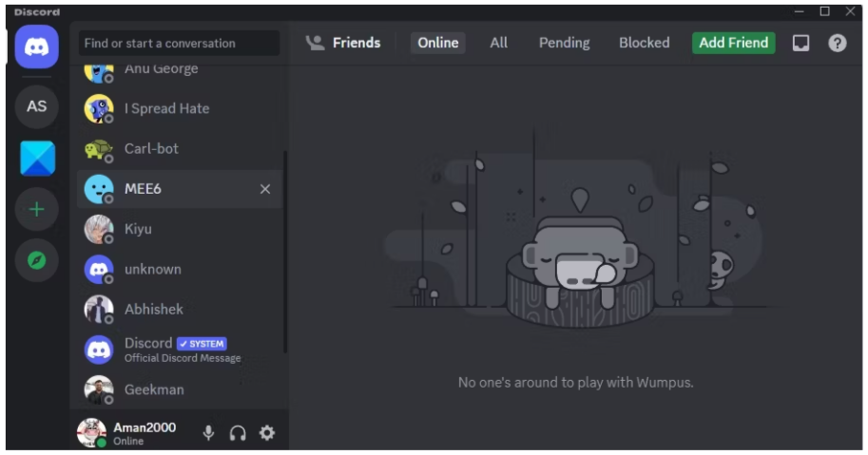This screenshot has height=455, width=868.
Task: Click MEE6 avatar icon
Action: click(x=99, y=189)
